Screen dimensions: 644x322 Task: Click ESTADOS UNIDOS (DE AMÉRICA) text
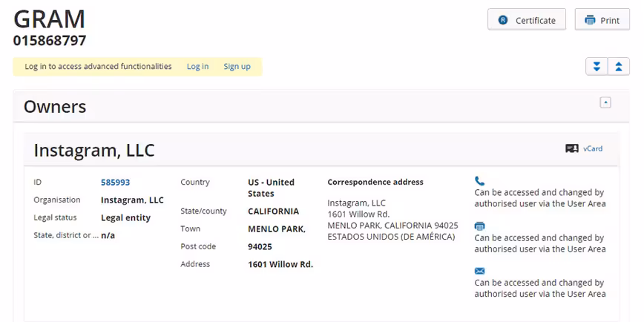coord(392,237)
